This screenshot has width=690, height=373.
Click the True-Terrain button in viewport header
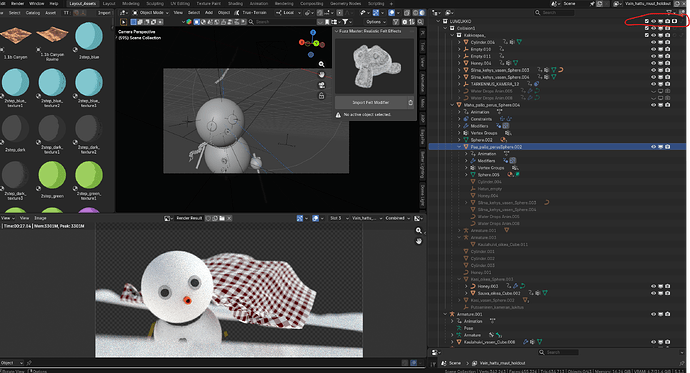254,13
